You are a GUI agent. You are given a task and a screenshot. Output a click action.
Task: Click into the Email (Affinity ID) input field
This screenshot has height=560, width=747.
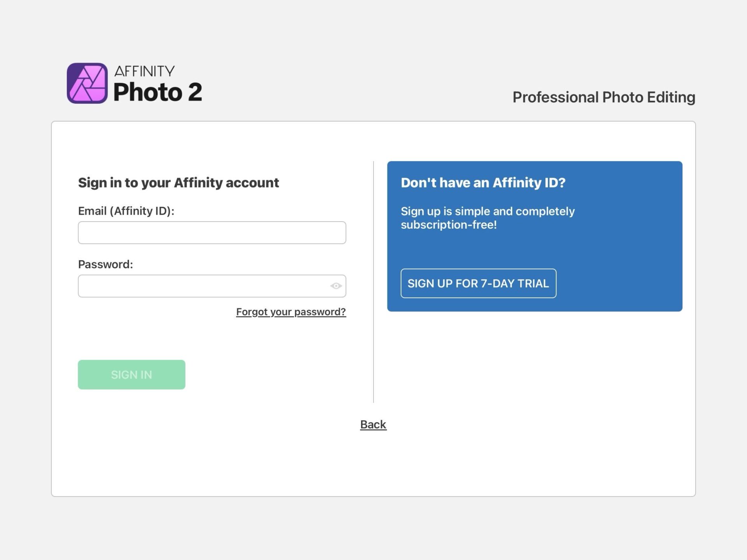point(212,233)
